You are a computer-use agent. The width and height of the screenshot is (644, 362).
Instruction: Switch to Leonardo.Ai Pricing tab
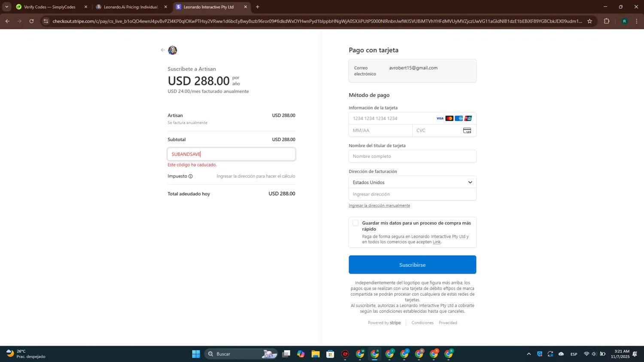coord(131,7)
